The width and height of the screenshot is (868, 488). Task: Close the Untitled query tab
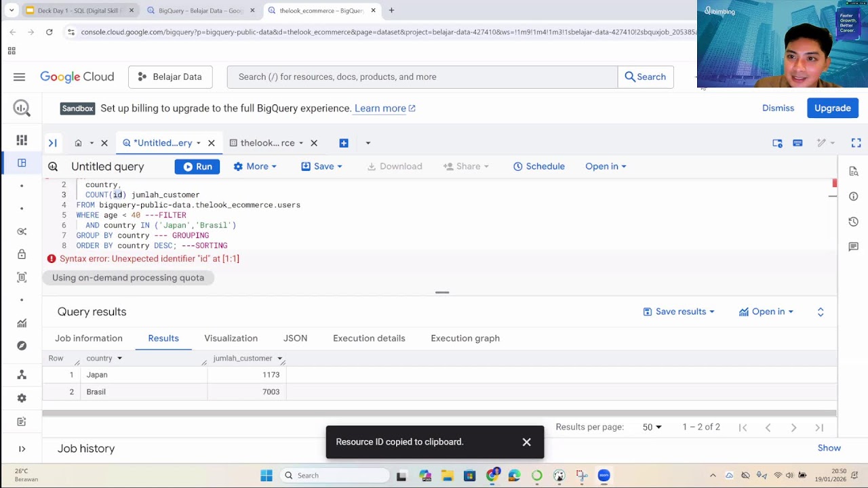(212, 143)
